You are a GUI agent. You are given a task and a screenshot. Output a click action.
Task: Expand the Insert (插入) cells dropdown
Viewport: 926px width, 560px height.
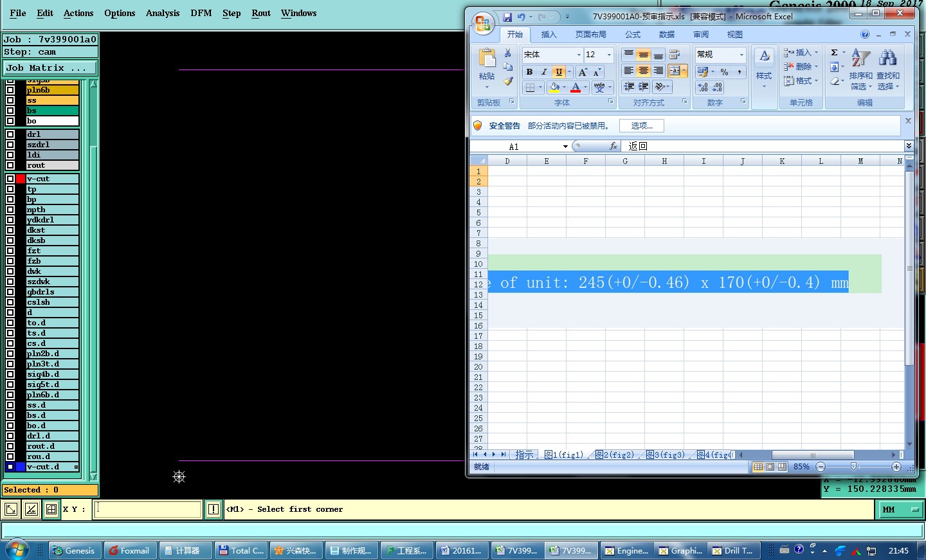(817, 53)
